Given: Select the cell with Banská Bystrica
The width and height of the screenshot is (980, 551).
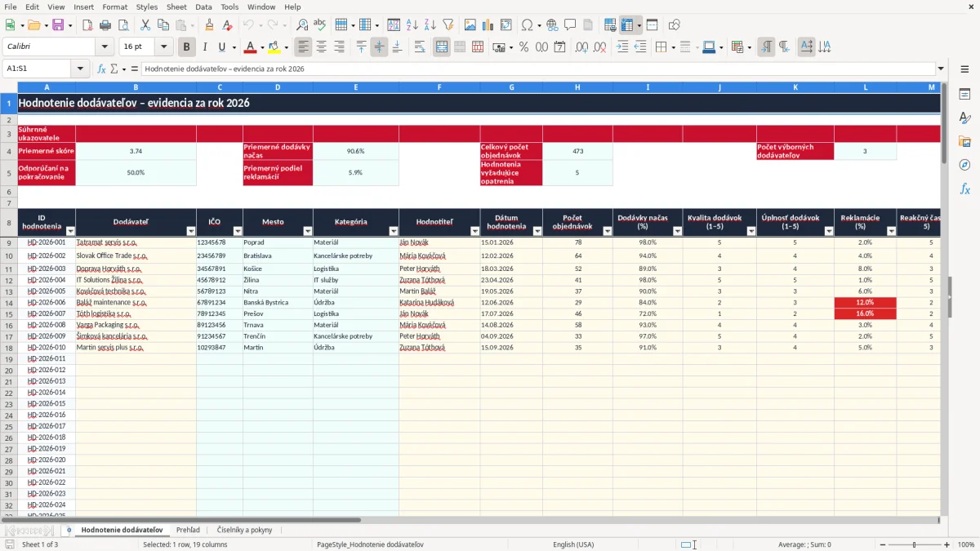Looking at the screenshot, I should (x=278, y=302).
